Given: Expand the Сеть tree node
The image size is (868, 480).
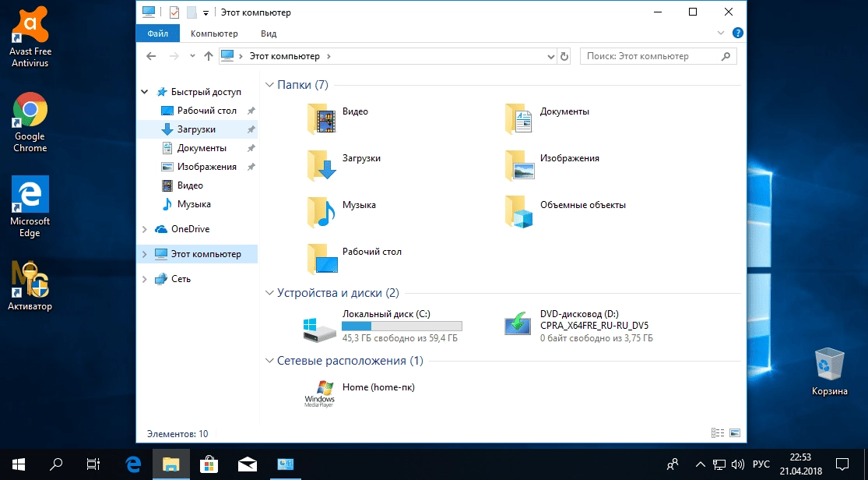Looking at the screenshot, I should point(145,279).
